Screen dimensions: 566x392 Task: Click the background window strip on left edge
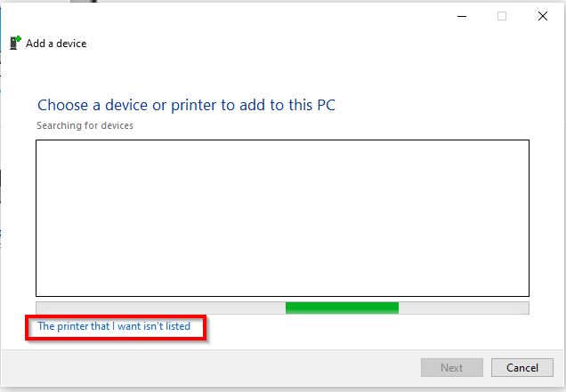[2, 178]
